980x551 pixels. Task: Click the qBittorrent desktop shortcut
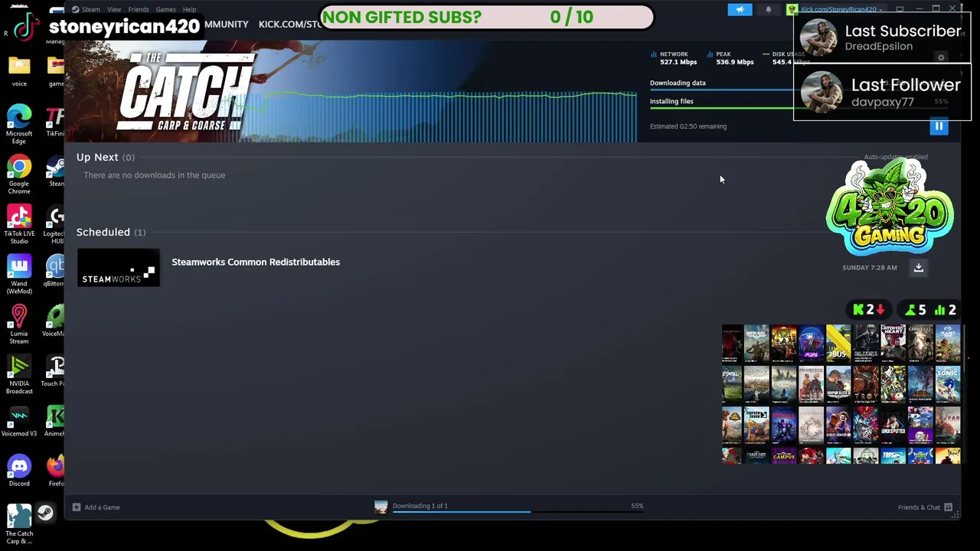pyautogui.click(x=55, y=272)
